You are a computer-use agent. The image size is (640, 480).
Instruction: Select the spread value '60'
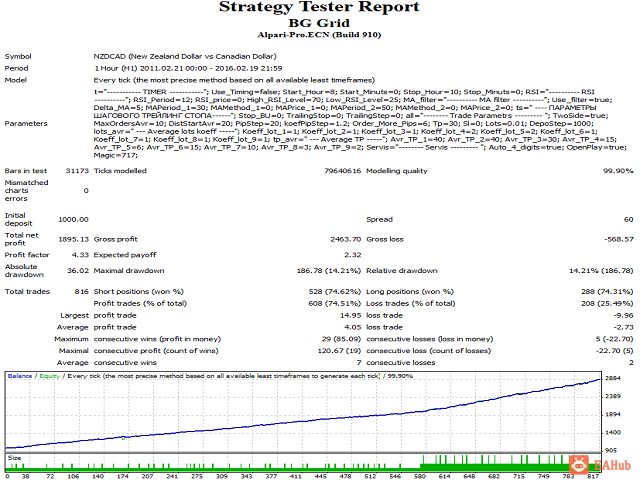click(x=629, y=219)
